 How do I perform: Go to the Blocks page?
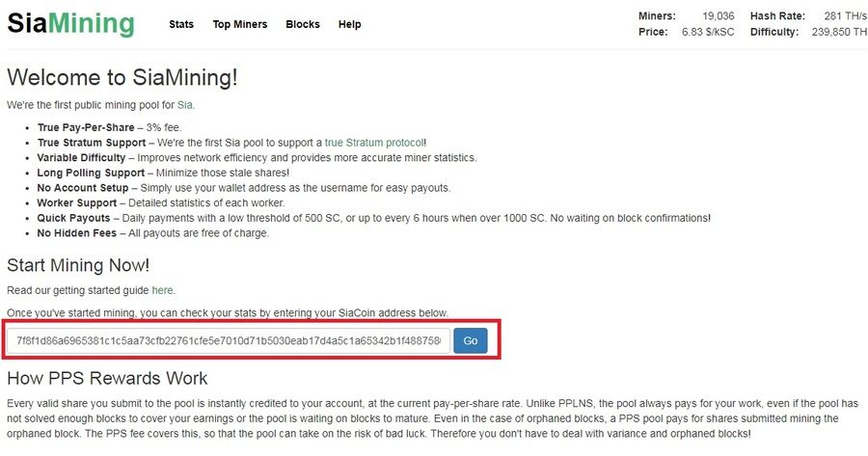coord(303,24)
